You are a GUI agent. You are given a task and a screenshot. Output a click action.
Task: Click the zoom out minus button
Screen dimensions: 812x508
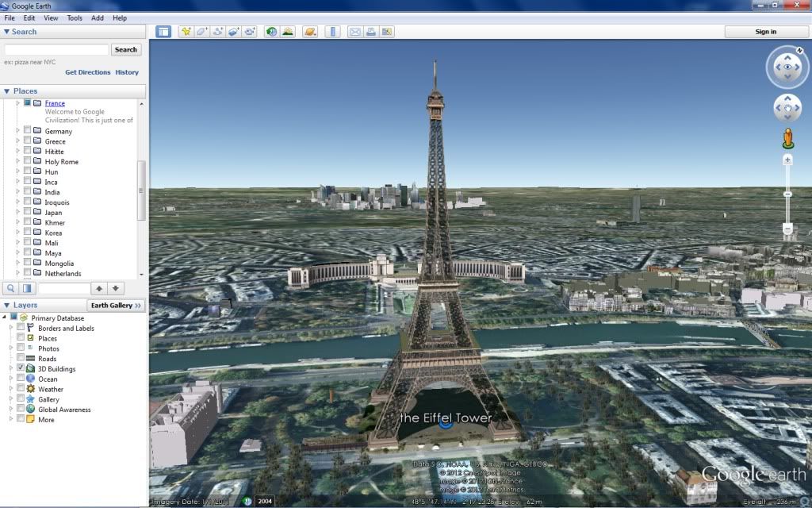point(787,229)
